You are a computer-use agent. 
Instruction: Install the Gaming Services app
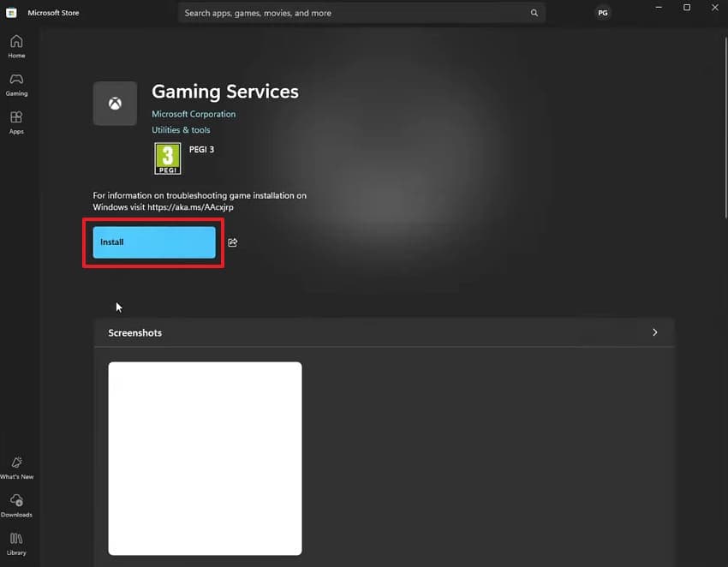click(x=154, y=242)
